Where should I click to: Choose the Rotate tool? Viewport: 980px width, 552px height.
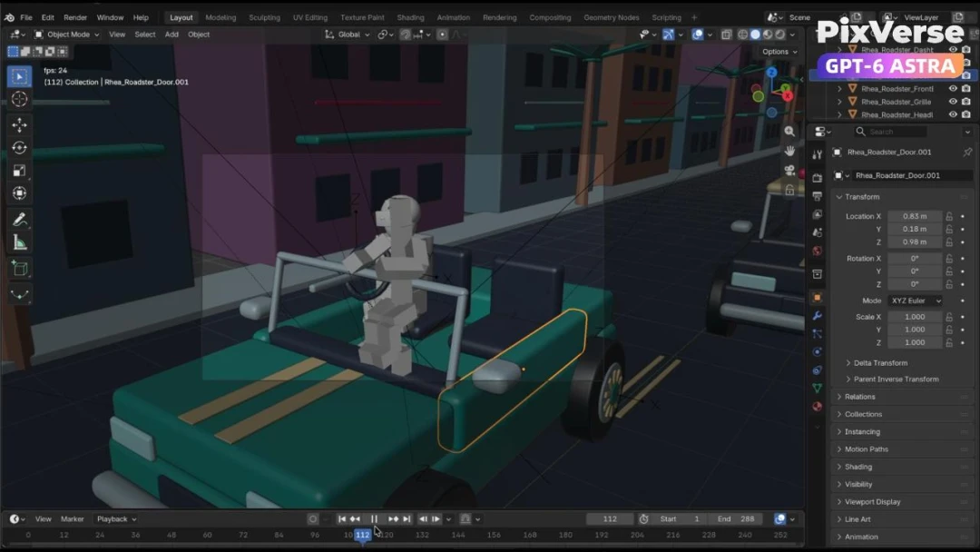pos(19,148)
